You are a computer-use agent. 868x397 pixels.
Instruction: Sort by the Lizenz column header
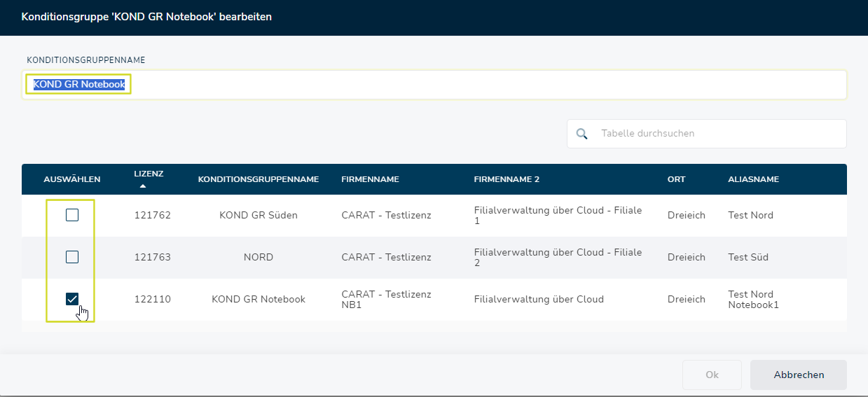click(x=149, y=174)
